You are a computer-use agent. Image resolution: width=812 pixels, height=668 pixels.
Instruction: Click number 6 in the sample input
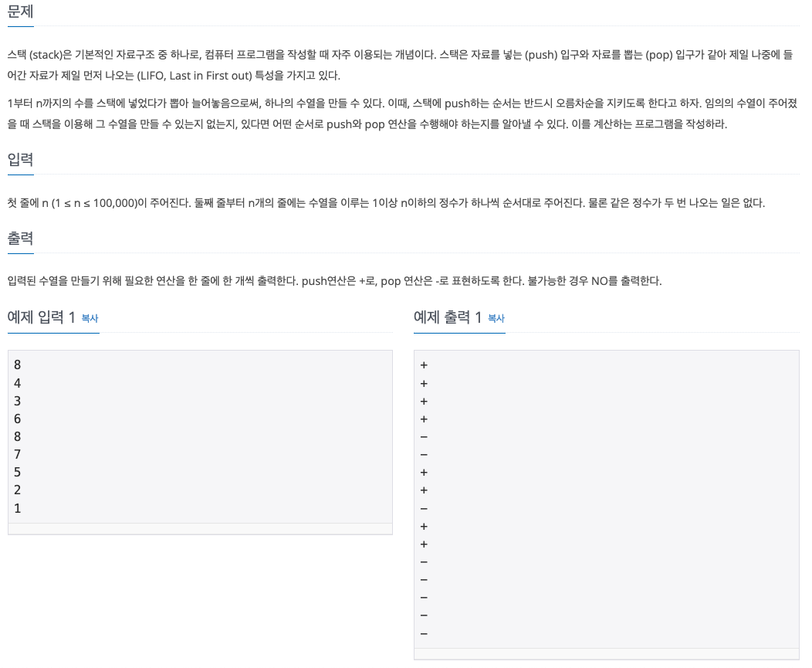tap(18, 419)
